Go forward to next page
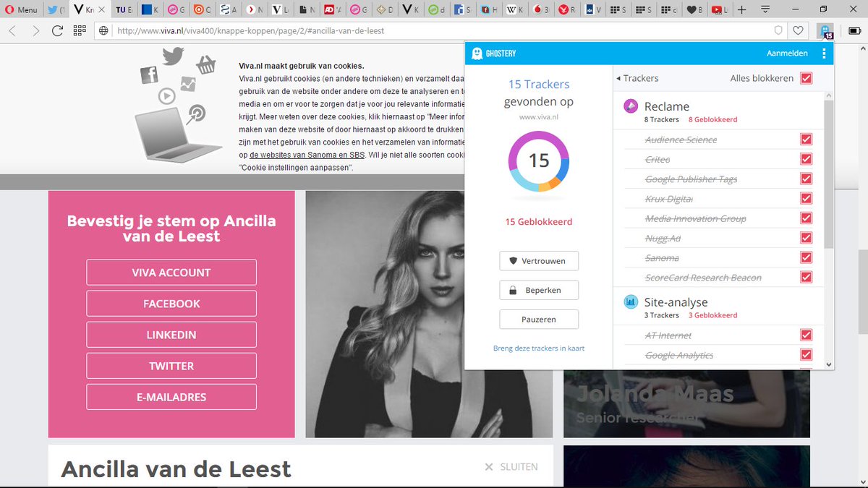 pyautogui.click(x=35, y=30)
